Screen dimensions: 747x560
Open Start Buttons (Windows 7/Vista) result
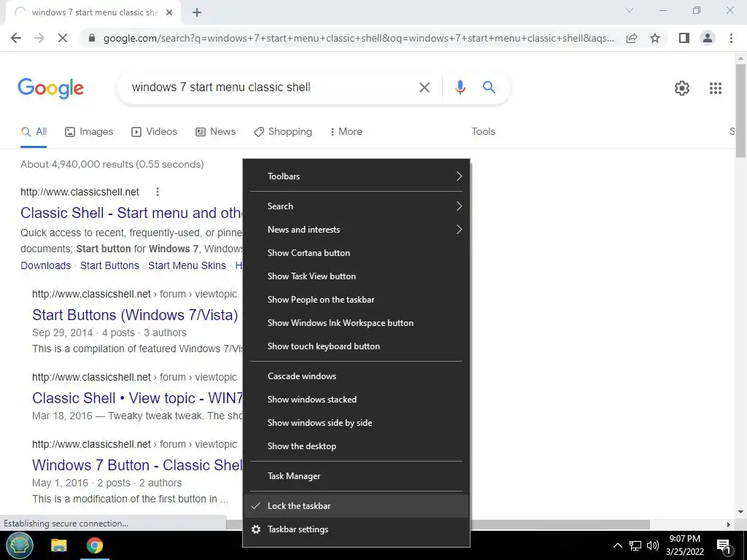pyautogui.click(x=135, y=315)
